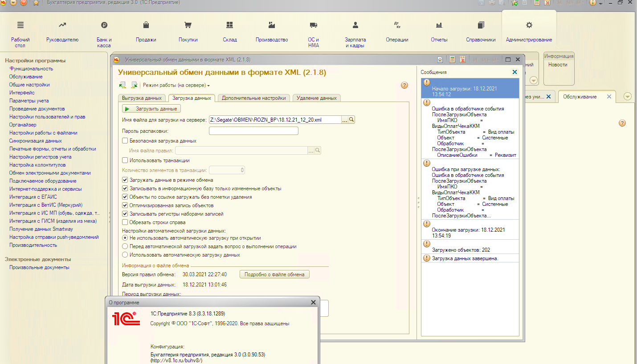Open the Удаление данных tab
Screen dimensions: 637x364
pos(317,98)
